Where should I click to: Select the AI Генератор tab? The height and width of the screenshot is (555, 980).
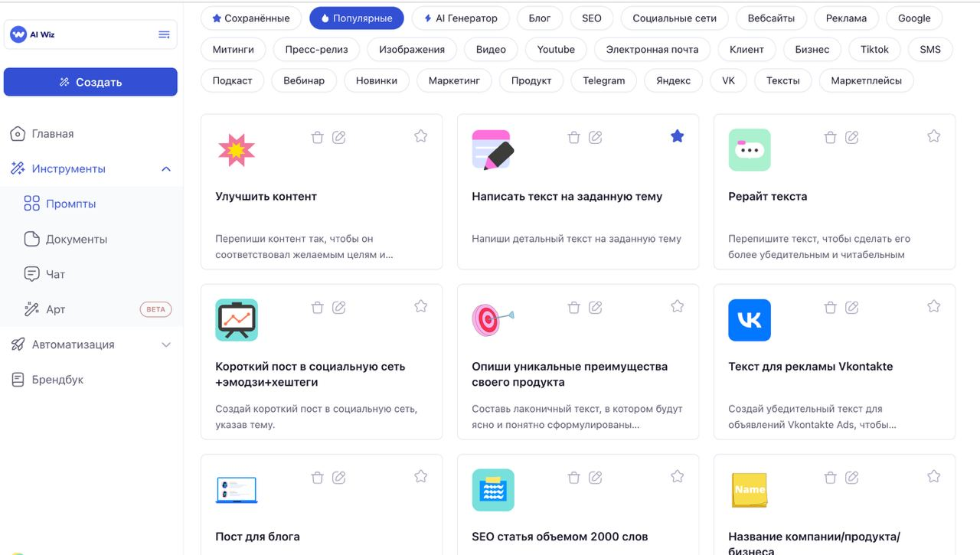460,17
